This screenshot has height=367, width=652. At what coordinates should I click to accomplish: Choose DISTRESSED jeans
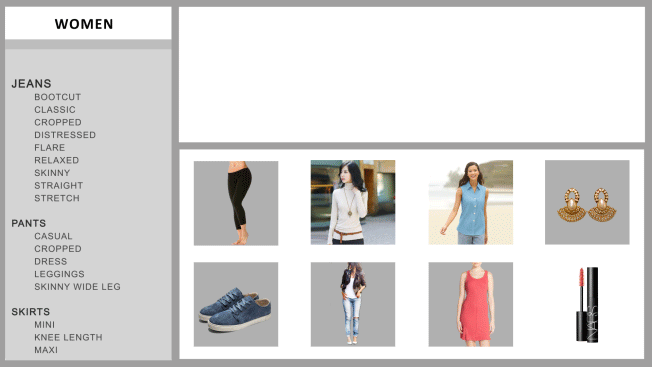click(x=65, y=135)
